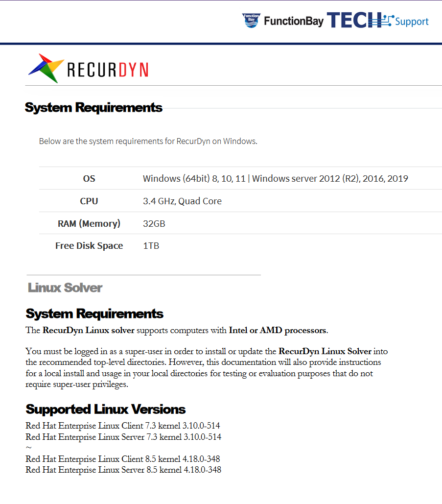This screenshot has height=504, width=442.
Task: Click the TECH Support circuit graphic
Action: [x=381, y=20]
